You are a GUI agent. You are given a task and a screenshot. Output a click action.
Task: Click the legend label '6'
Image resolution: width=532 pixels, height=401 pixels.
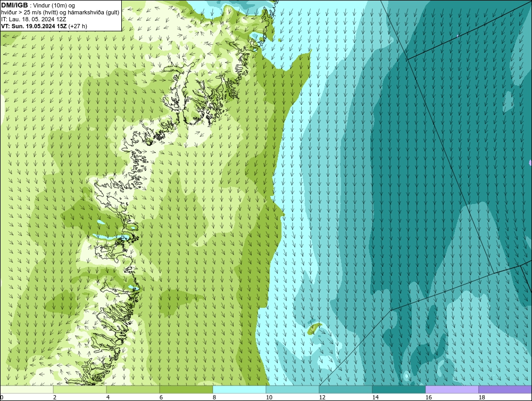point(161,397)
